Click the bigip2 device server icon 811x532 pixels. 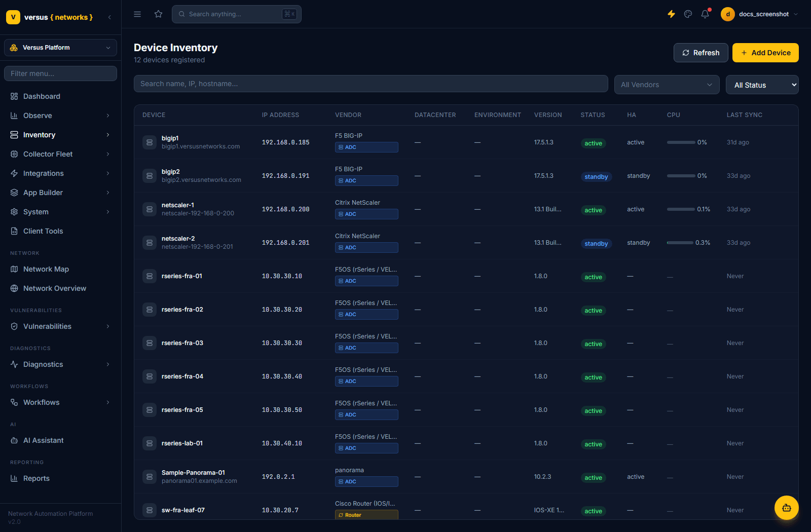(150, 176)
